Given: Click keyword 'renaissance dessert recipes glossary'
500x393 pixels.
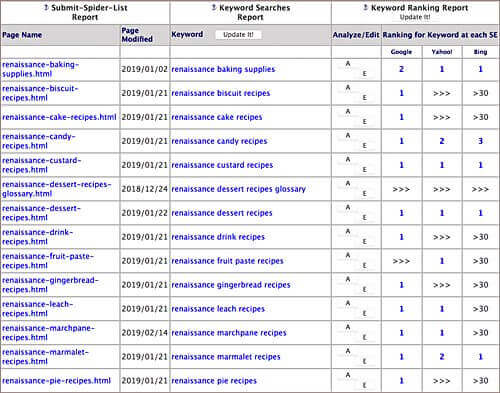Looking at the screenshot, I should coord(238,189).
